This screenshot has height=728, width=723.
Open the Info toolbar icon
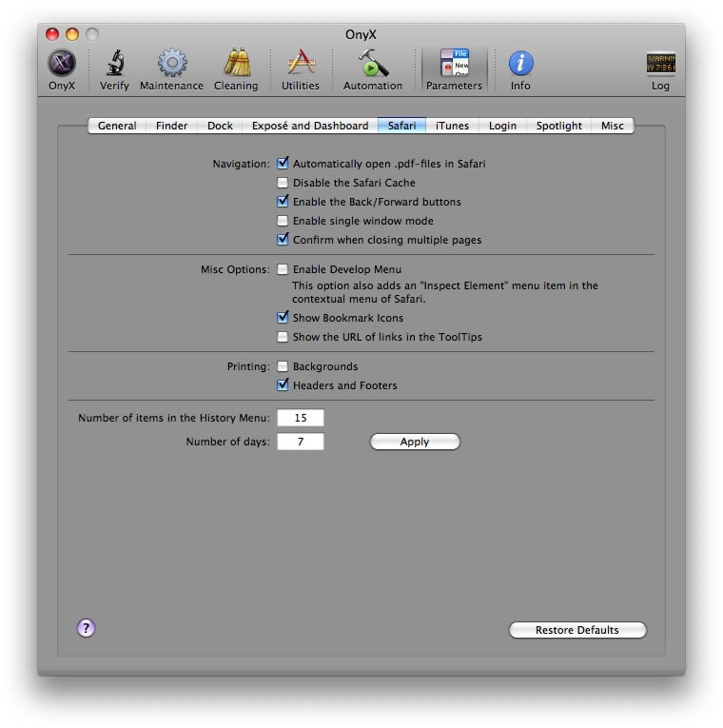pos(520,63)
